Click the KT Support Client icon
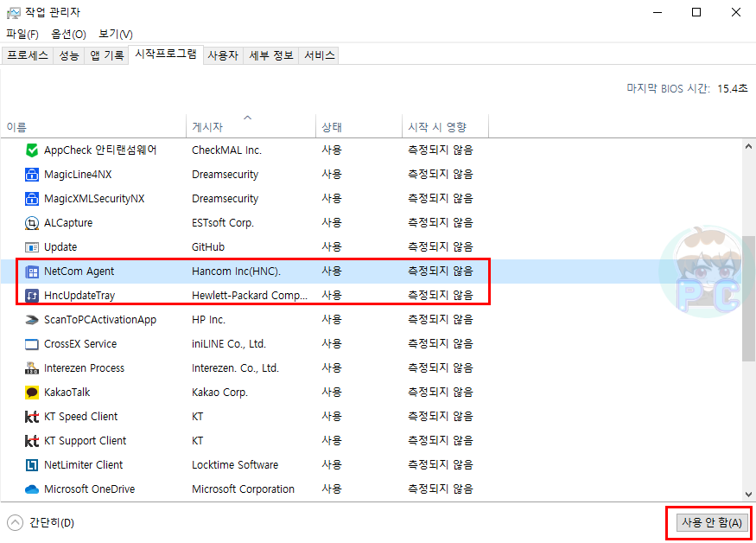The height and width of the screenshot is (543, 756). (x=32, y=441)
